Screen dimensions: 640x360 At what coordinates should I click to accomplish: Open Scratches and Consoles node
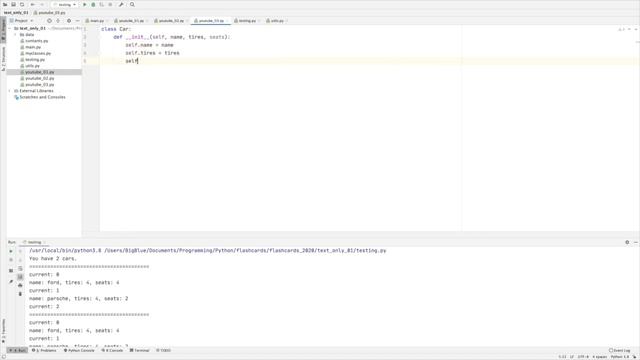(40, 97)
